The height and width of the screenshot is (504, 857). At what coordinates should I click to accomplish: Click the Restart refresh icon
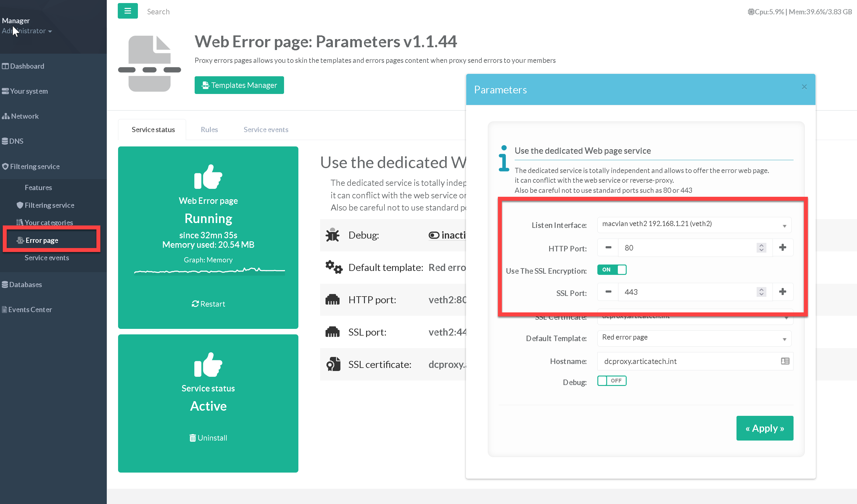[195, 304]
